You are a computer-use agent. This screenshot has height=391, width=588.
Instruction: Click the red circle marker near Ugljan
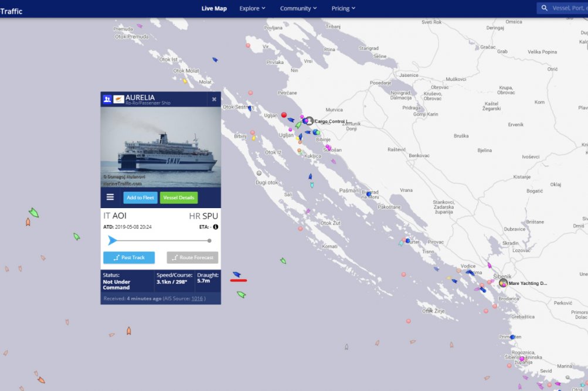pyautogui.click(x=284, y=115)
